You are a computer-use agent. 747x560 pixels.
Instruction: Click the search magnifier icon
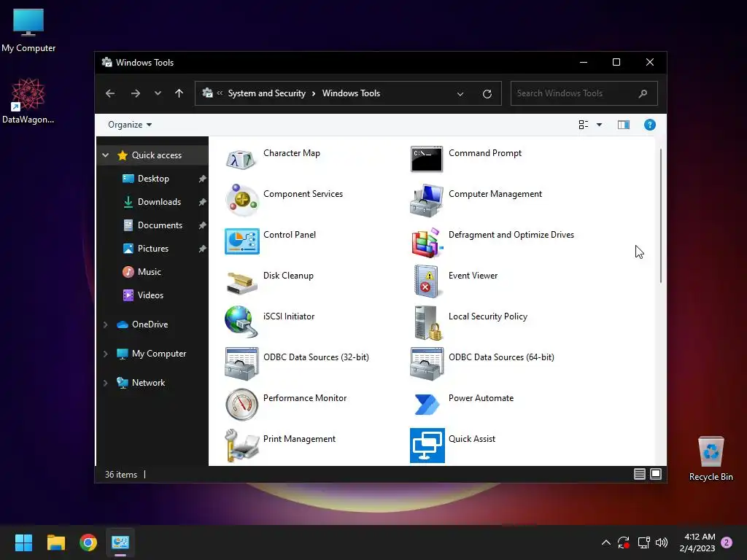point(643,93)
